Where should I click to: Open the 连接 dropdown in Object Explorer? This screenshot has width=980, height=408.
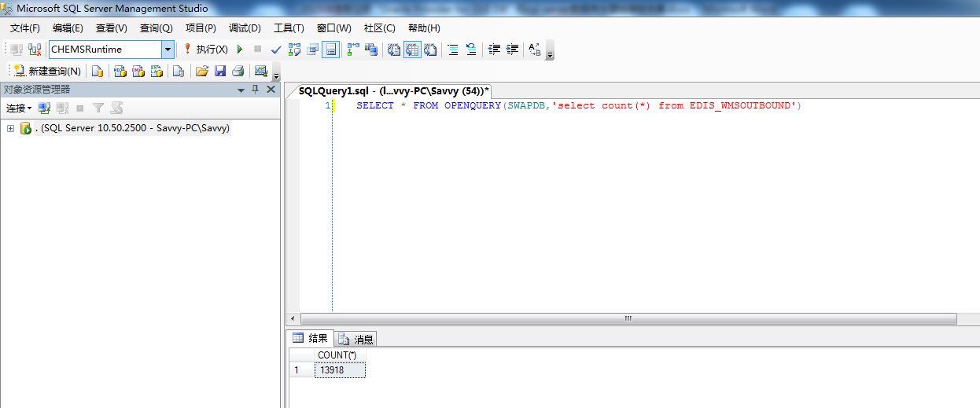(x=19, y=108)
